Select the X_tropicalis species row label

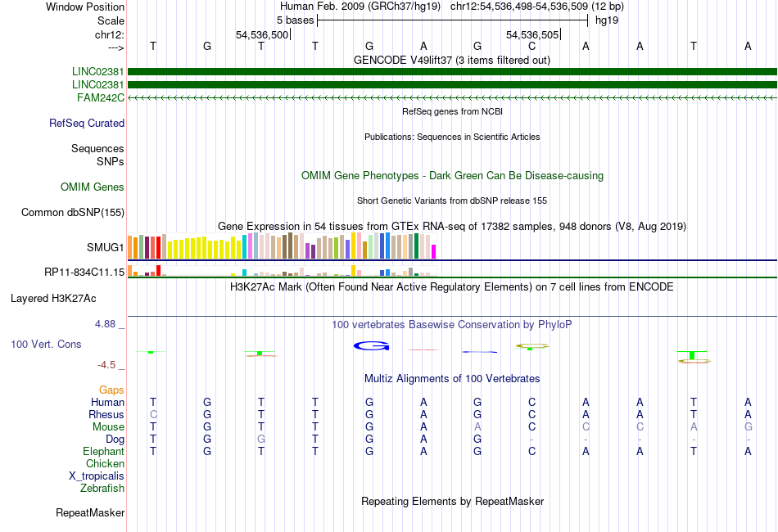pyautogui.click(x=97, y=476)
